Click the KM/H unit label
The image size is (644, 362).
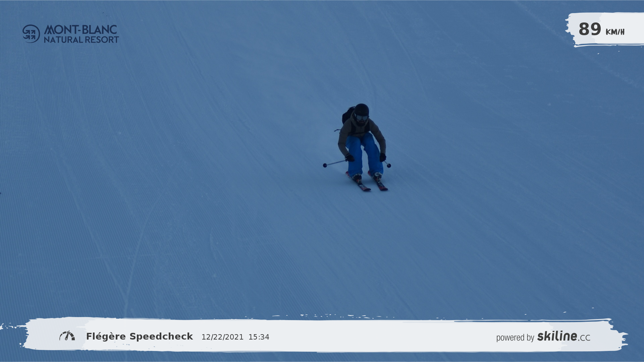click(x=615, y=32)
